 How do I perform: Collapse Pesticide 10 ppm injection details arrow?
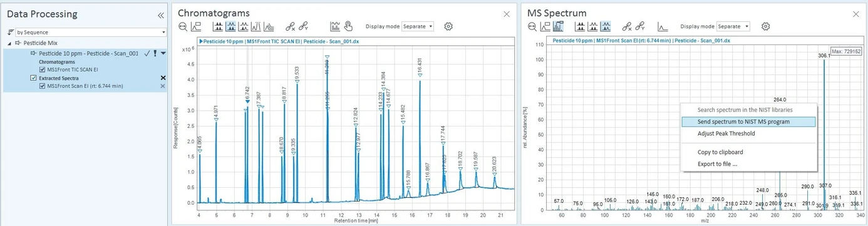(163, 53)
